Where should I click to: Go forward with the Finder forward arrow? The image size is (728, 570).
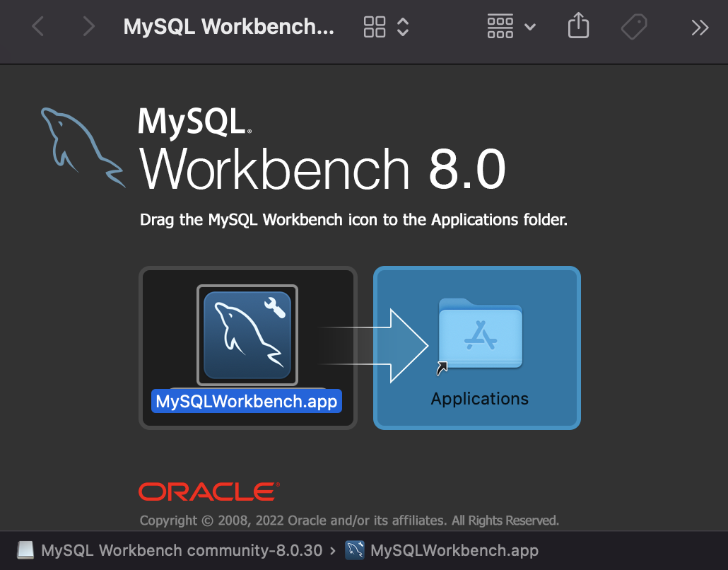tap(88, 26)
